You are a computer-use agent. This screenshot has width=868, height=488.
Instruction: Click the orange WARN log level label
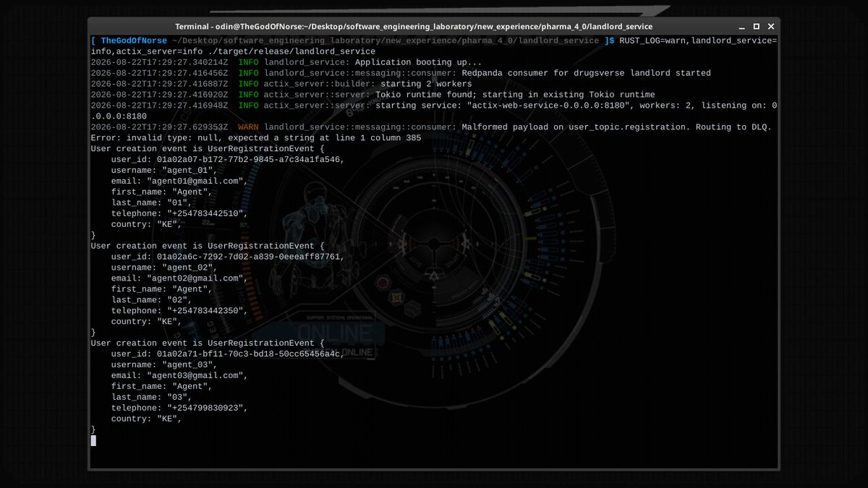[248, 127]
